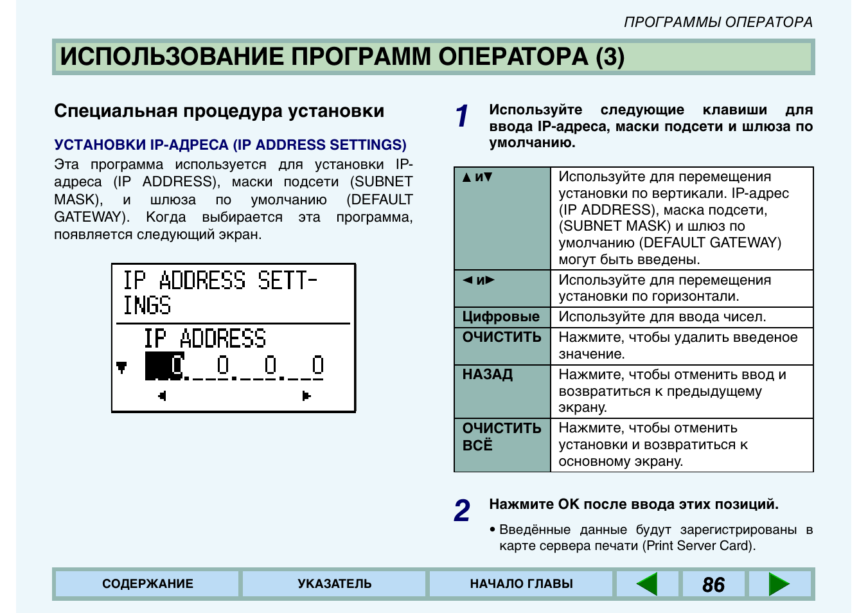Go to next page with green right arrow
This screenshot has width=868, height=613.
tap(779, 584)
